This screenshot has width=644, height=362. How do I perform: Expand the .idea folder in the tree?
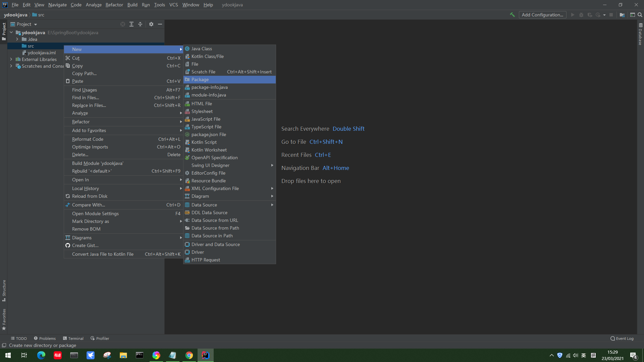tap(17, 39)
